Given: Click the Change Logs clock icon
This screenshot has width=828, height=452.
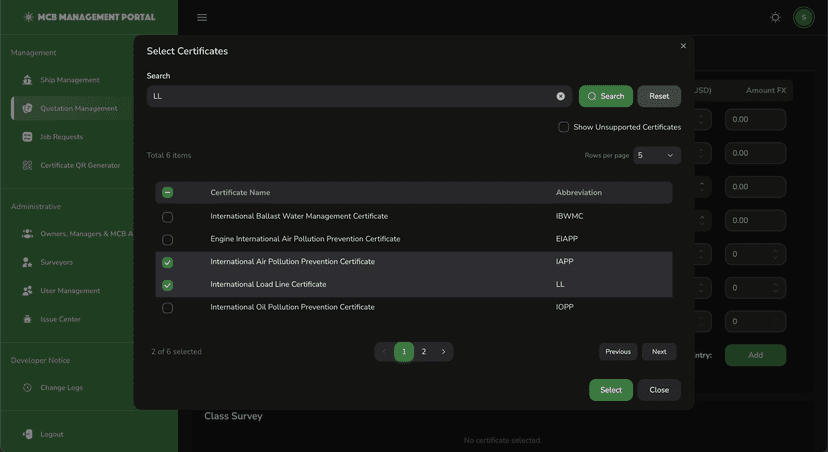Looking at the screenshot, I should (x=27, y=388).
